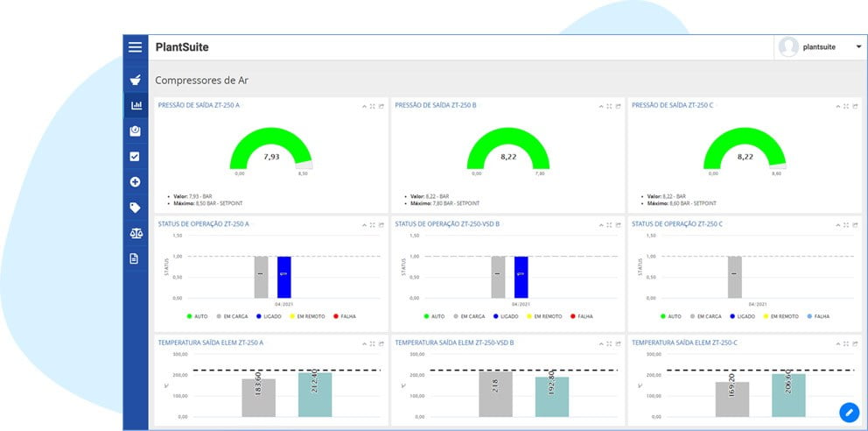Viewport: 868px width, 431px height.
Task: Maximize the Pressão de Saída ZT-250 A panel
Action: point(373,106)
